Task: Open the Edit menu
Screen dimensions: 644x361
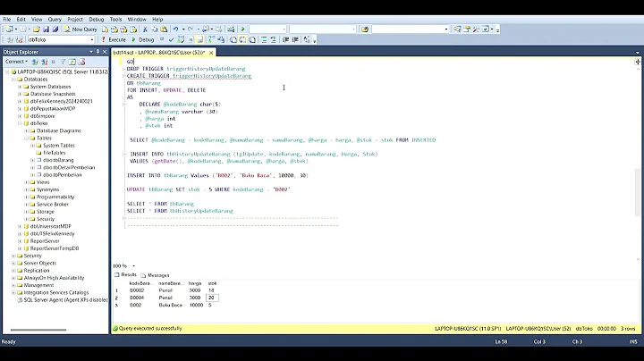Action: [21, 20]
